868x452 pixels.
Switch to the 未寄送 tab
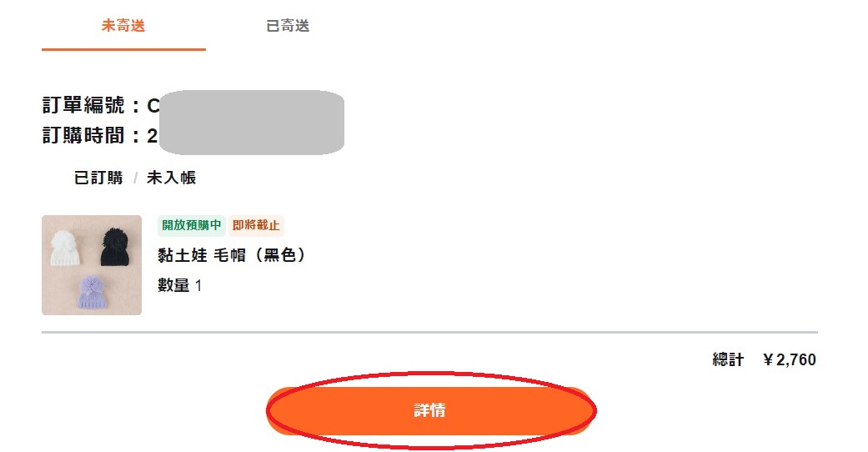point(123,26)
